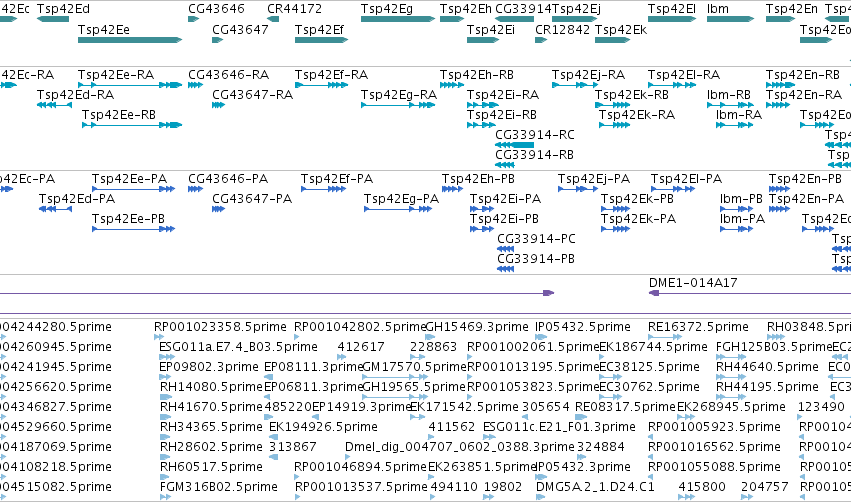Viewport: 851px width, 502px height.
Task: Click protein Tsp42Ej-PA
Action: [x=594, y=179]
